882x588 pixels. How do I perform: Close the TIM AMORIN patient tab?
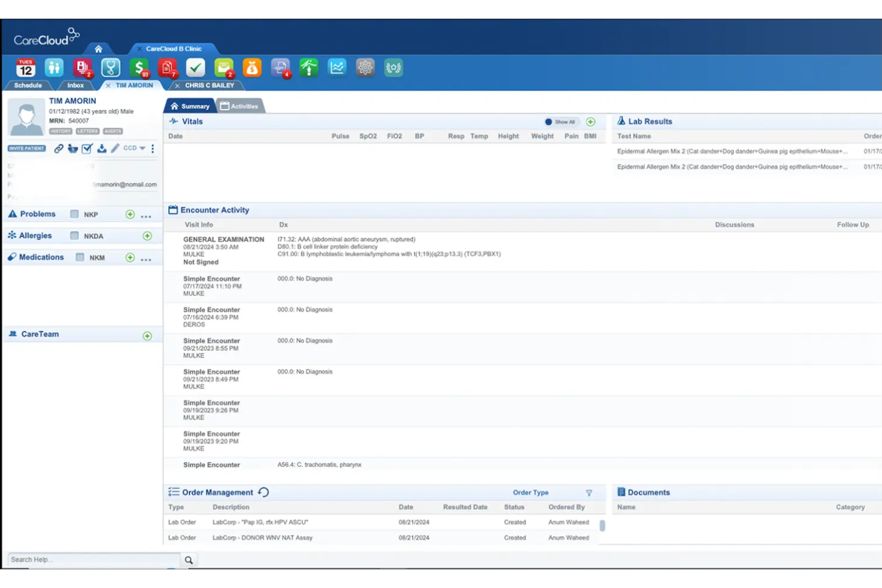[108, 86]
